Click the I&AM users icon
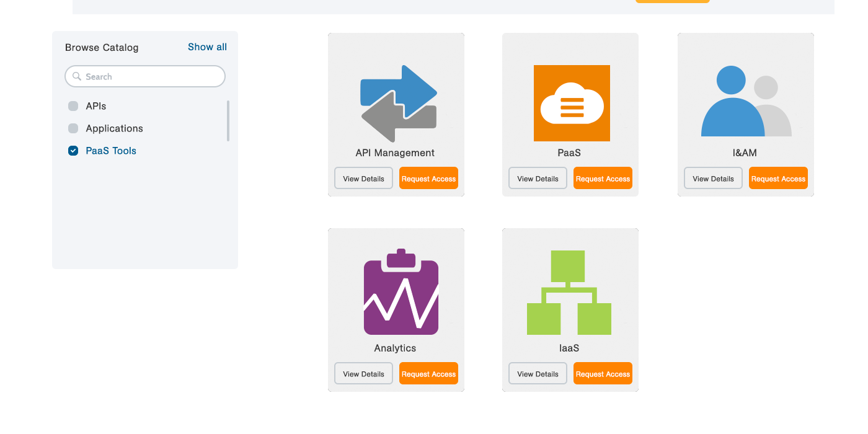This screenshot has height=434, width=868. click(x=746, y=102)
